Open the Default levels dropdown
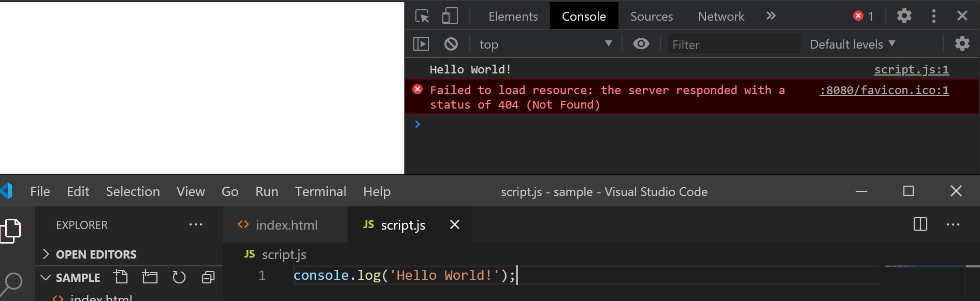Viewport: 980px width, 301px height. (852, 44)
